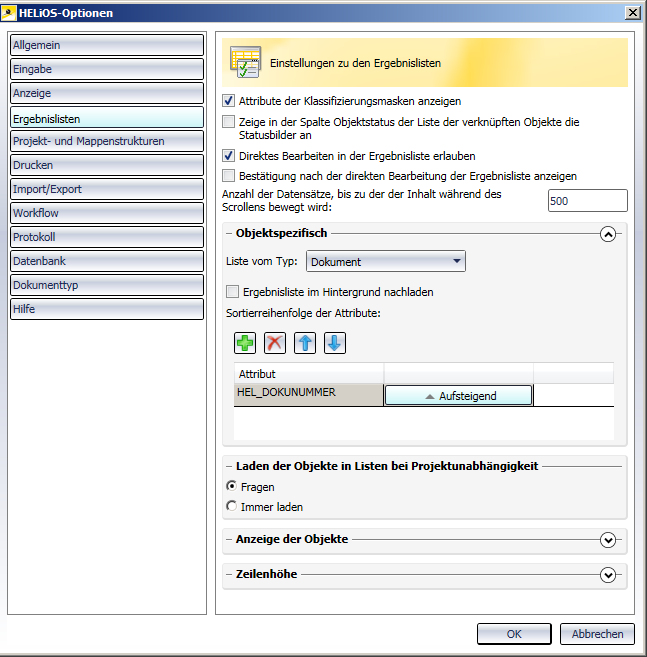Toggle the Aufsteigend sort direction button
This screenshot has height=657, width=647.
point(458,396)
